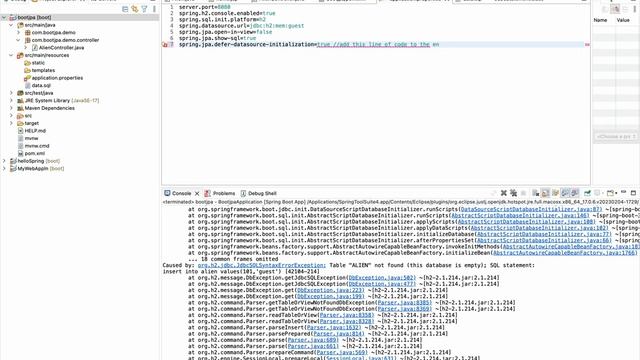Toggle Scroll Lock in Console toolbar
640x360 pixels.
[545, 193]
